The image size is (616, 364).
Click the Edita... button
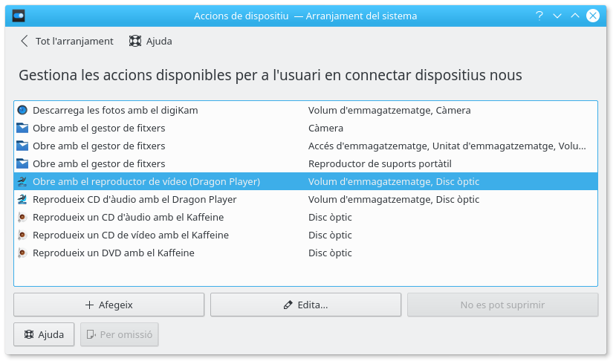(305, 305)
